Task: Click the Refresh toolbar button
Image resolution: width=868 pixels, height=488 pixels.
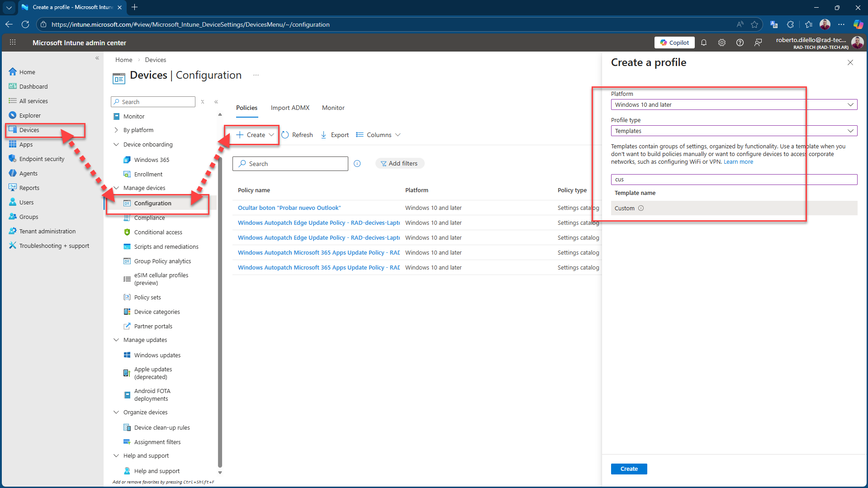Action: [297, 135]
